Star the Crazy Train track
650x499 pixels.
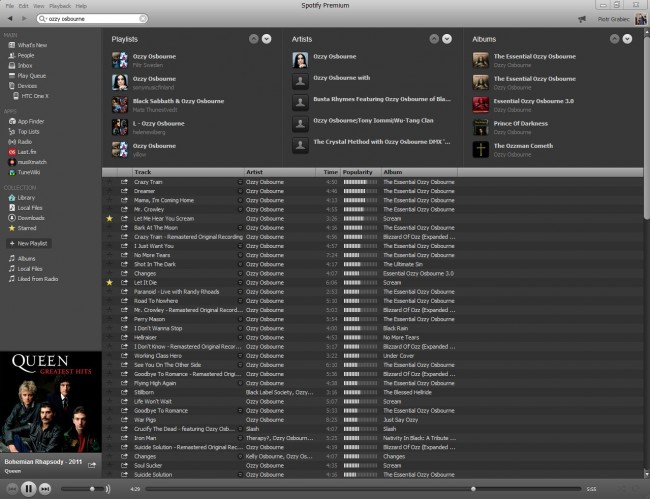click(109, 182)
